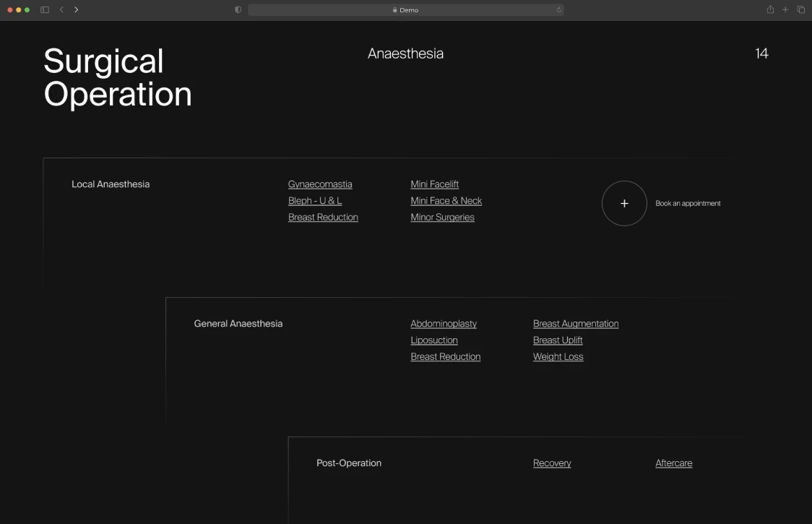812x524 pixels.
Task: Click the Anaesthesia heading at top
Action: coord(405,53)
